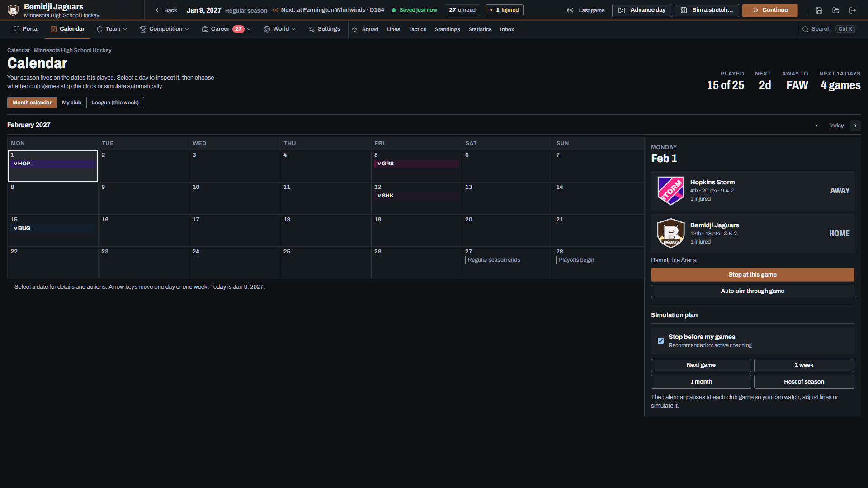868x488 pixels.
Task: Switch to Month calendar view
Action: 32,103
